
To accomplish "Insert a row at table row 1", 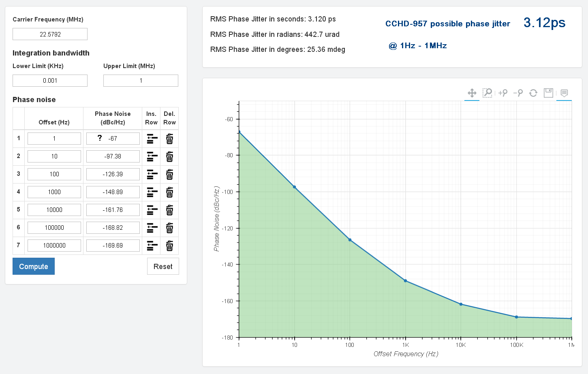I will (x=152, y=139).
